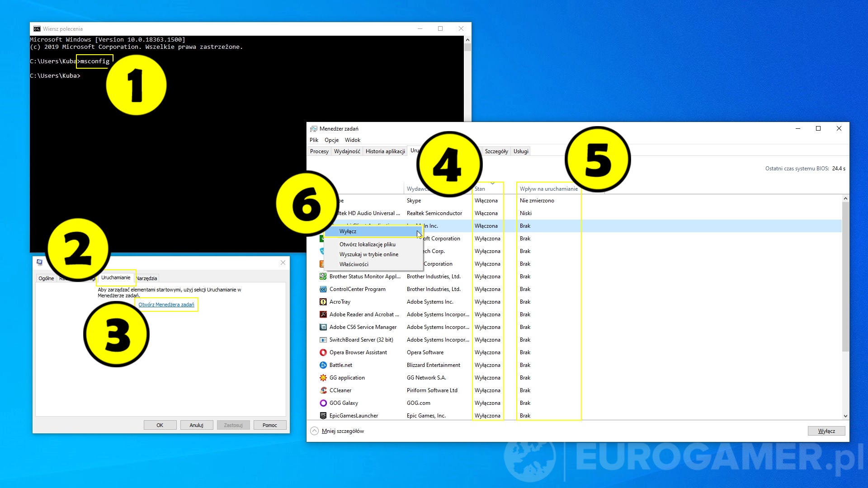Click the Nie zmierzono impact value
This screenshot has height=488, width=868.
(537, 201)
